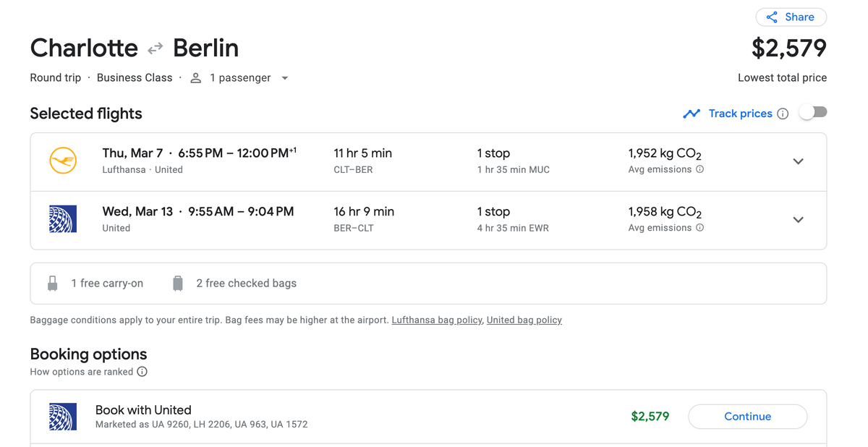Click the Avg emissions info icon on the outbound flight
The width and height of the screenshot is (868, 447).
tap(699, 169)
